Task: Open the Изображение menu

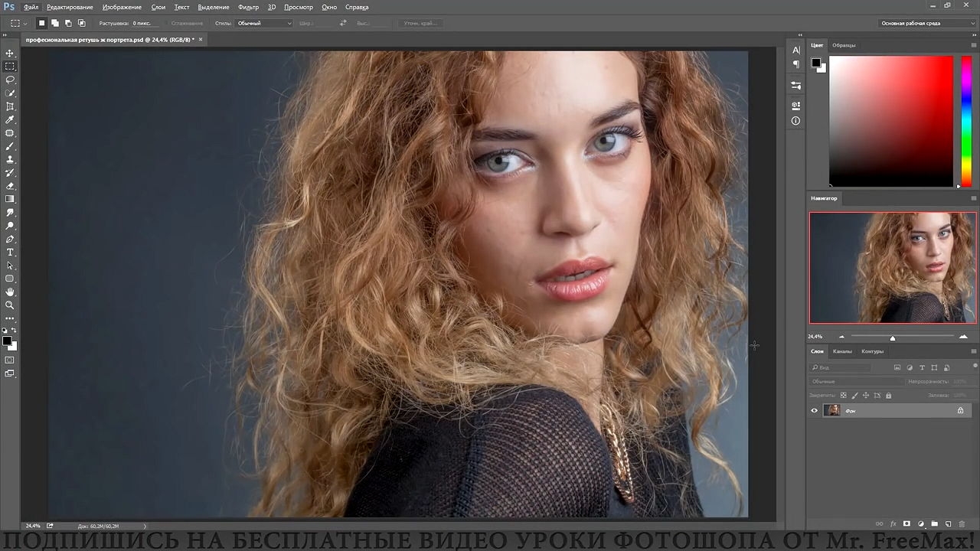Action: point(122,7)
